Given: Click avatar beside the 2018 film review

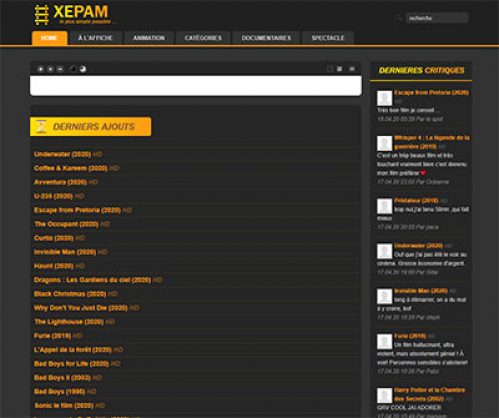Looking at the screenshot, I should click(x=384, y=206).
